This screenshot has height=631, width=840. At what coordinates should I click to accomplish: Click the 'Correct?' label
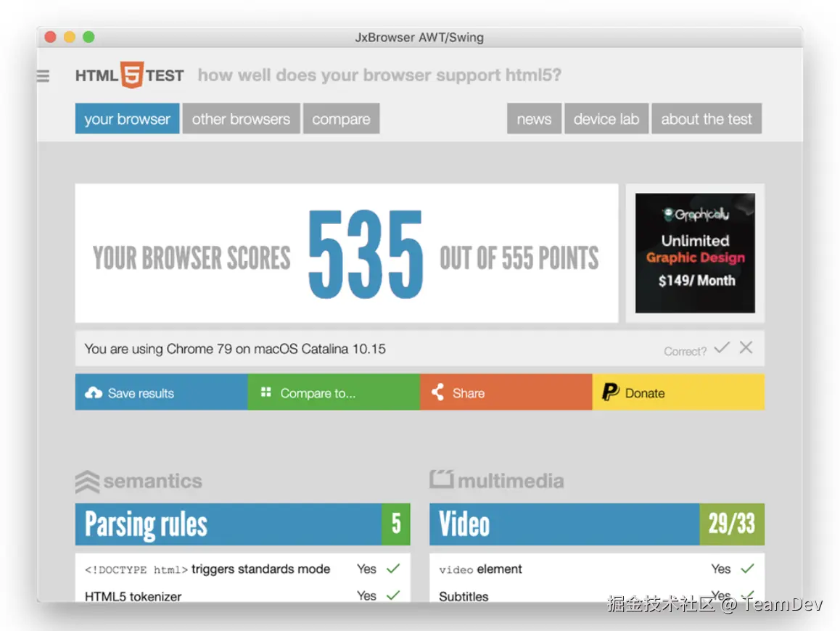click(x=685, y=351)
